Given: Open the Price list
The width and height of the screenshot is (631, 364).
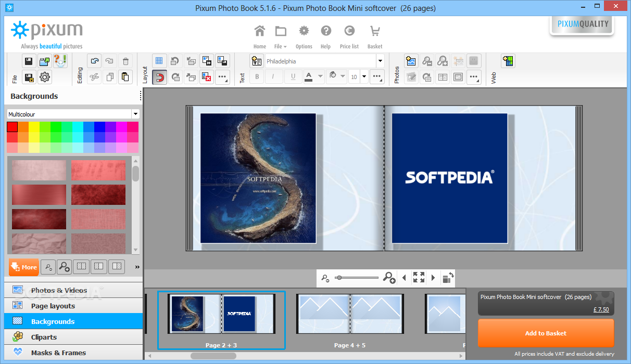Looking at the screenshot, I should click(349, 36).
